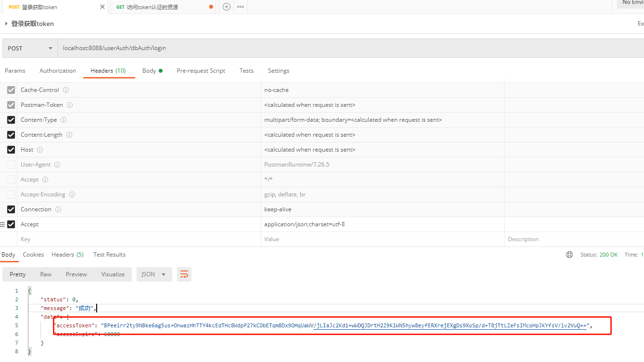Viewport: 644px width, 362px height.
Task: Click the globe network icon near Status
Action: pyautogui.click(x=569, y=255)
